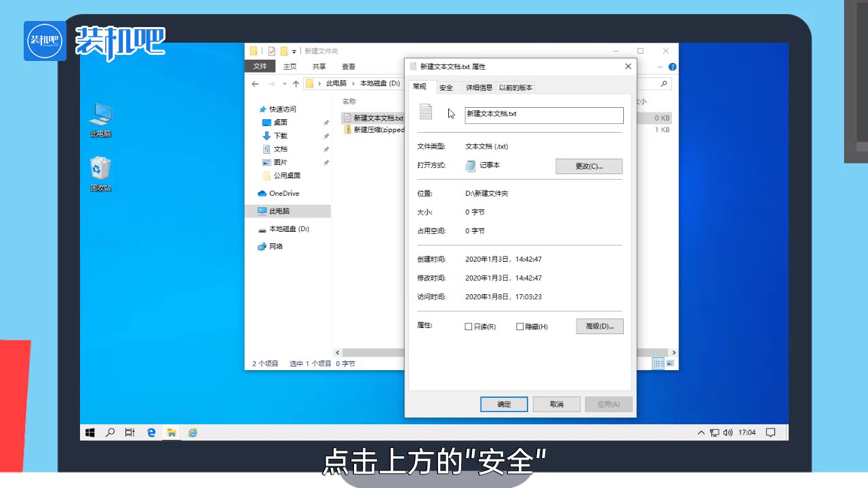Open the quick access toolbar customization dropdown
868x488 pixels.
click(x=294, y=51)
